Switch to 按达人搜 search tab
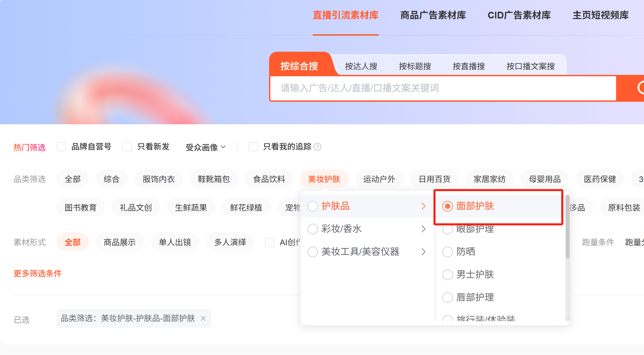The image size is (644, 355). pos(361,66)
